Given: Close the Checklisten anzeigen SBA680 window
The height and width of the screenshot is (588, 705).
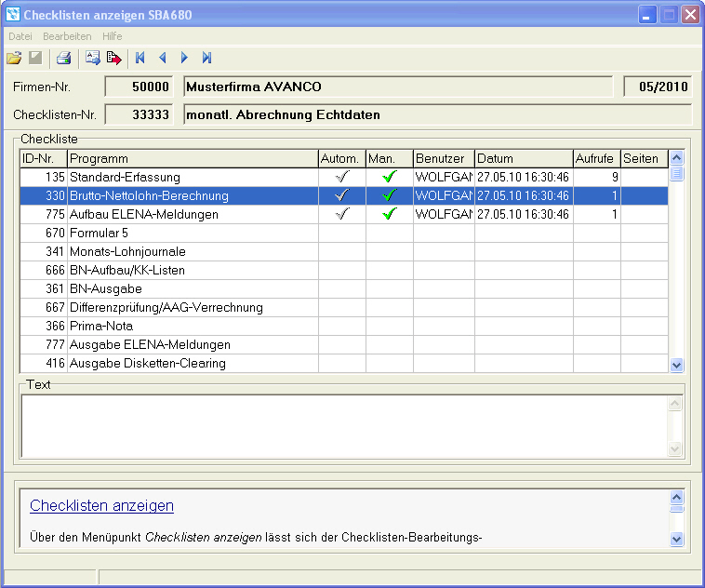Looking at the screenshot, I should point(689,15).
